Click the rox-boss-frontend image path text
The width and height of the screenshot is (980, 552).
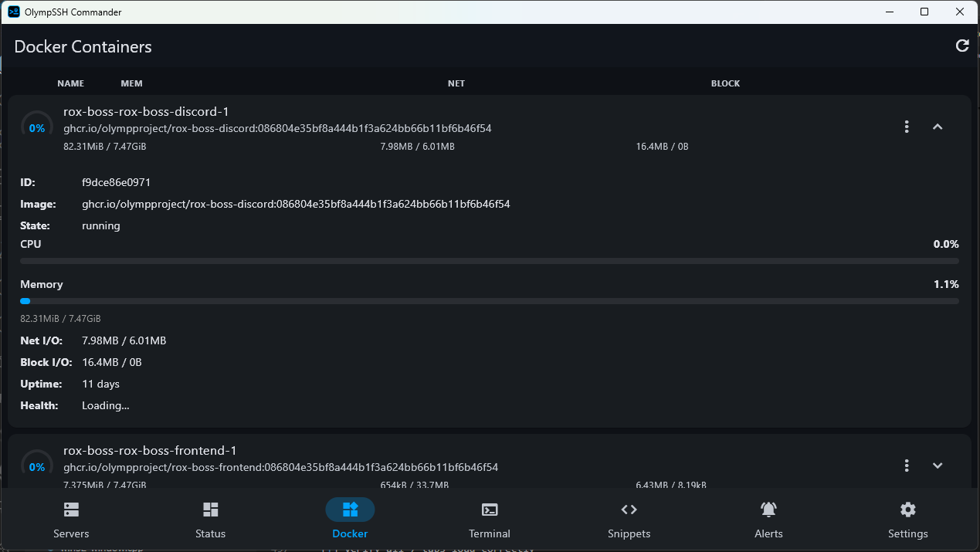(280, 467)
